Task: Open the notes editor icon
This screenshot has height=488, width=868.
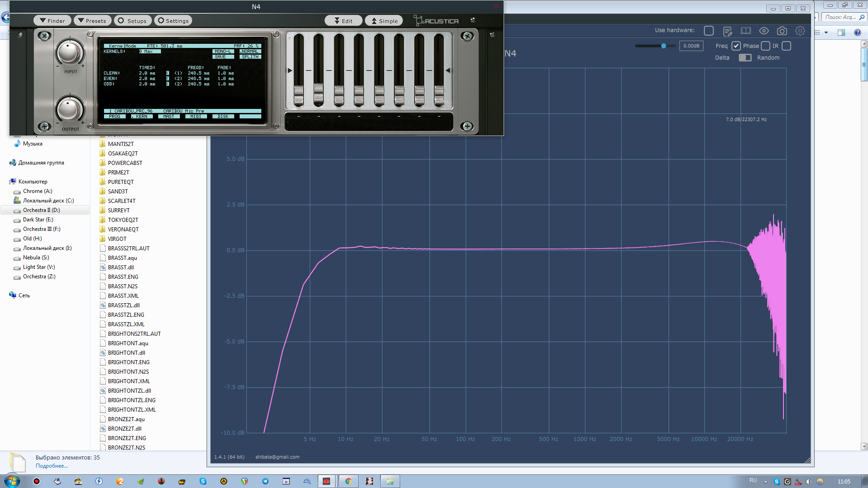Action: coord(727,31)
